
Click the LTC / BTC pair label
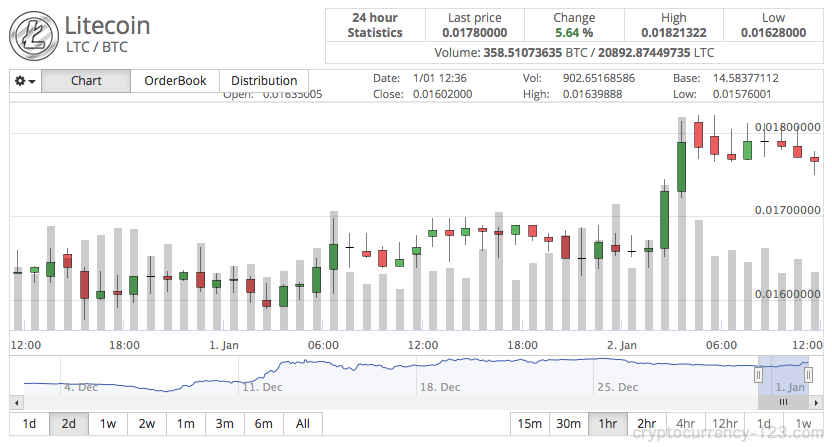pyautogui.click(x=97, y=47)
